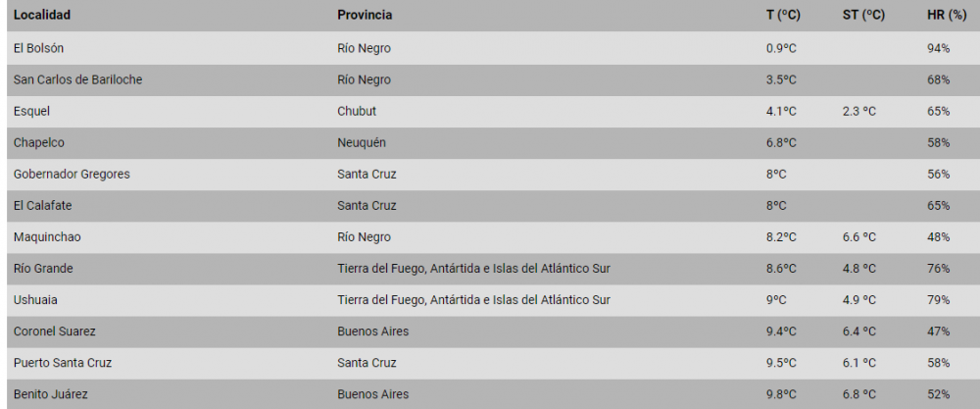
Task: Sort by the Provincia column header
Action: point(365,16)
